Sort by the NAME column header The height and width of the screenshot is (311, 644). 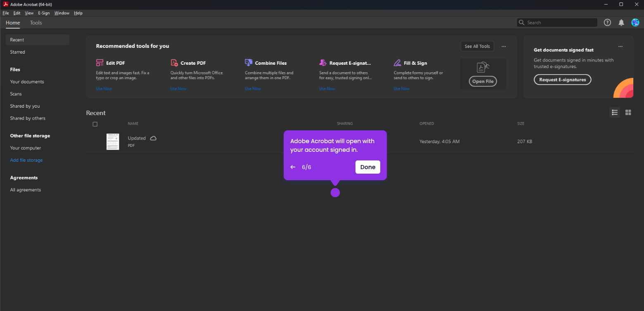pos(133,124)
